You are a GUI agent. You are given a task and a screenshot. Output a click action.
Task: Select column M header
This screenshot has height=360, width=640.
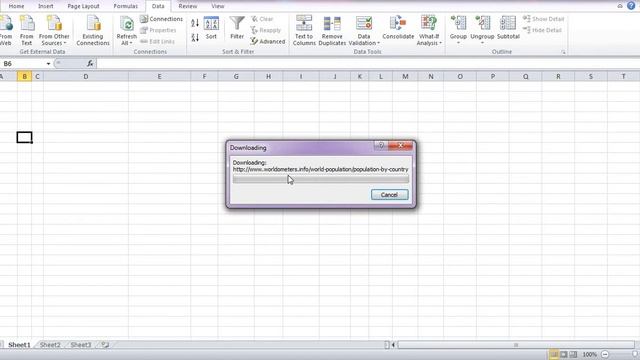pos(405,76)
